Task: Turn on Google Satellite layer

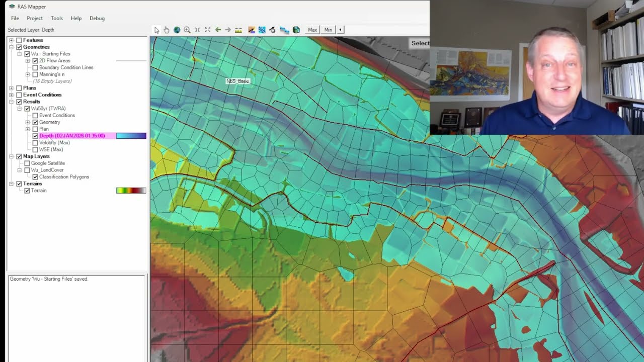Action: tap(27, 163)
